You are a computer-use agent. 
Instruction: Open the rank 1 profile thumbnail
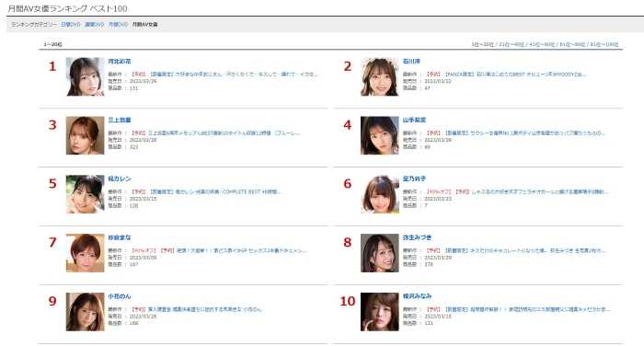(85, 77)
